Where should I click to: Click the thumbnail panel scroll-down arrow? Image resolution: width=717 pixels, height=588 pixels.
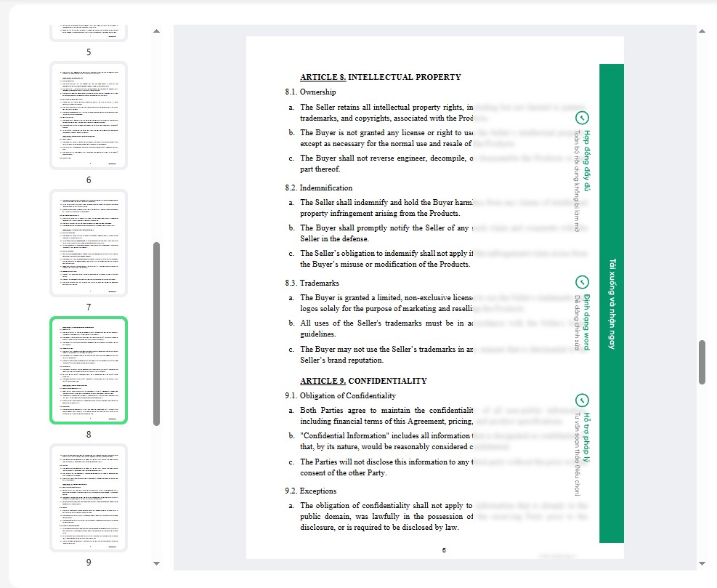point(157,563)
